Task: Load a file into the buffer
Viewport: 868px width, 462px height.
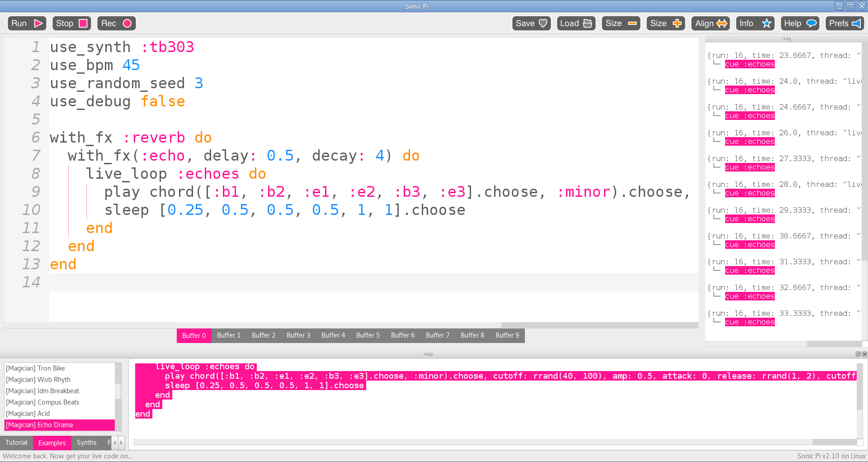Action: (576, 24)
